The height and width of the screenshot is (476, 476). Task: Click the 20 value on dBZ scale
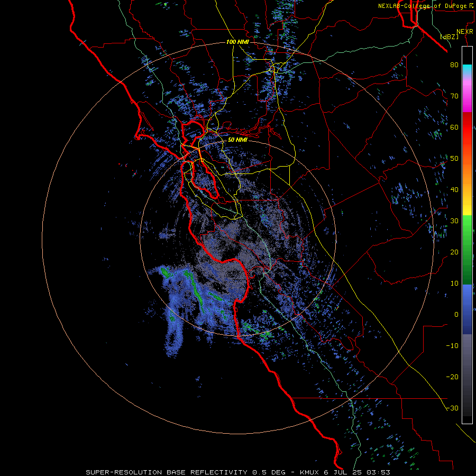point(454,252)
